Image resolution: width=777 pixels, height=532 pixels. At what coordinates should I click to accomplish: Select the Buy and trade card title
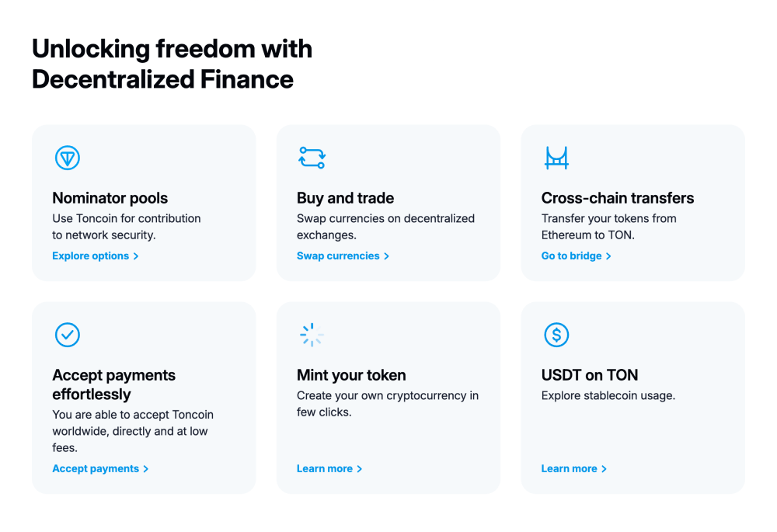click(x=346, y=198)
